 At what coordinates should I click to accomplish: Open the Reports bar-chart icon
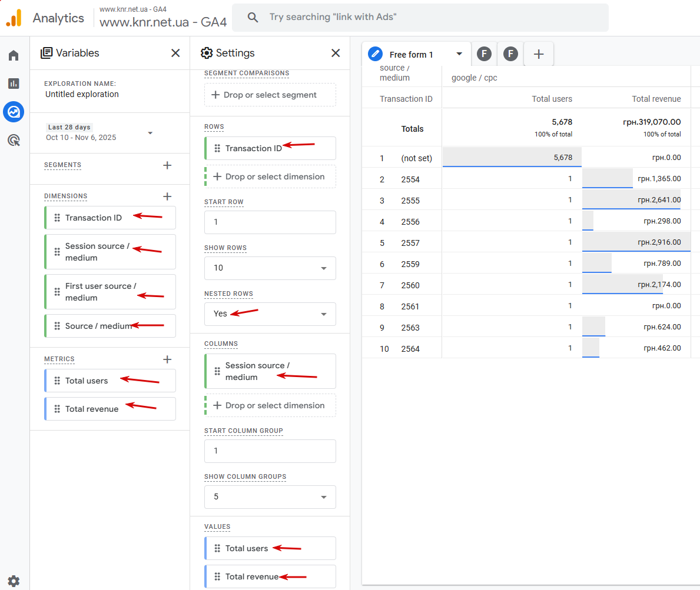coord(14,84)
